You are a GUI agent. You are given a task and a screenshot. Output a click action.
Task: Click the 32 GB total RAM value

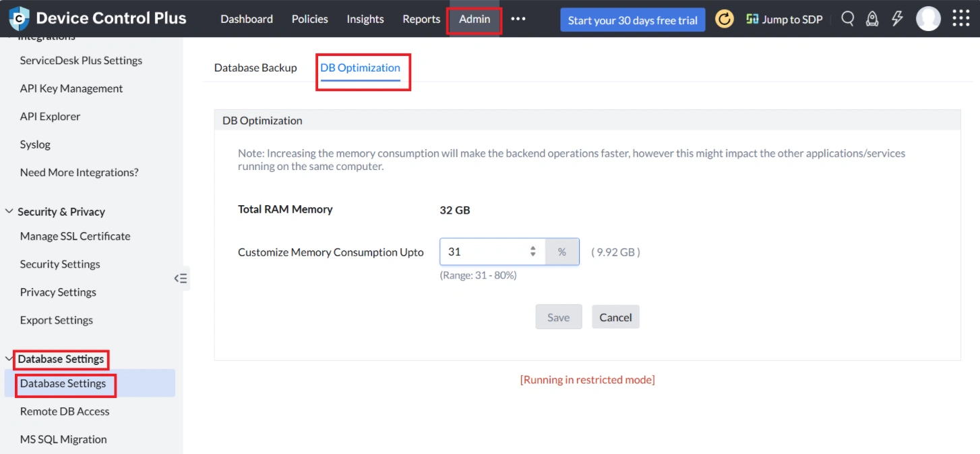[455, 210]
